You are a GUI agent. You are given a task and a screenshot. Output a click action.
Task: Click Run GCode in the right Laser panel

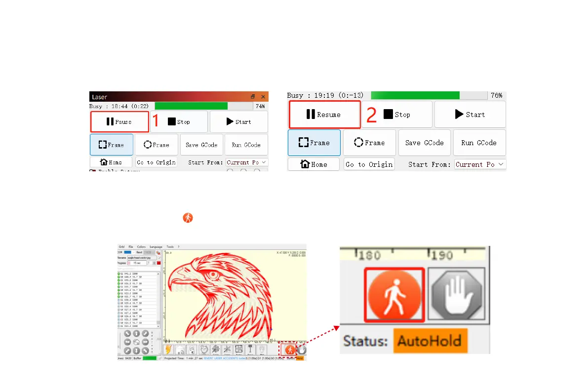(x=479, y=143)
